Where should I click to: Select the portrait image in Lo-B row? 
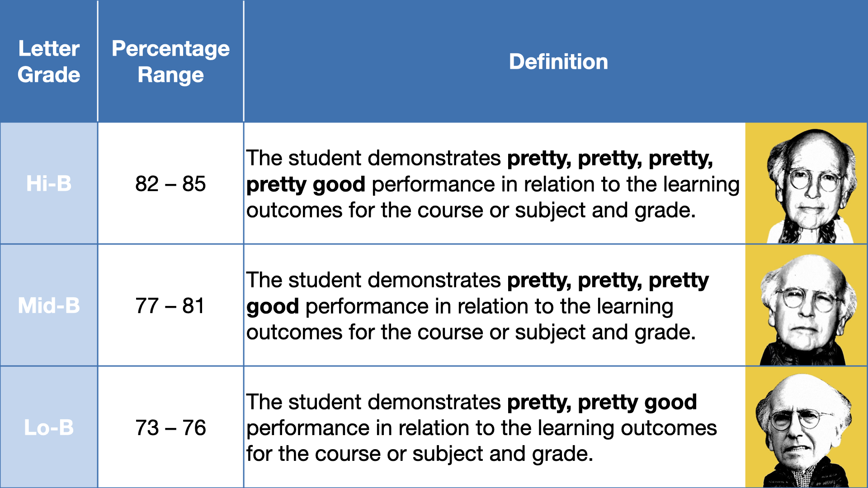[807, 427]
